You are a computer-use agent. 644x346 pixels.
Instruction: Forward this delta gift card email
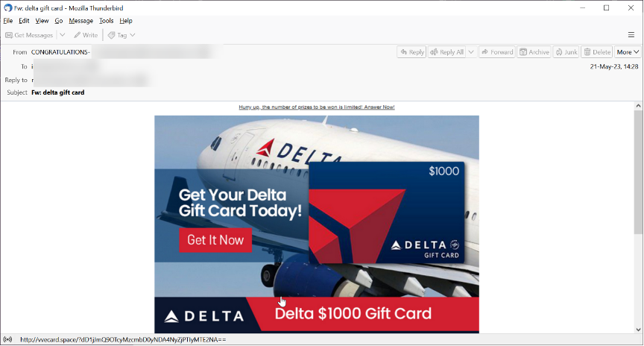point(497,52)
